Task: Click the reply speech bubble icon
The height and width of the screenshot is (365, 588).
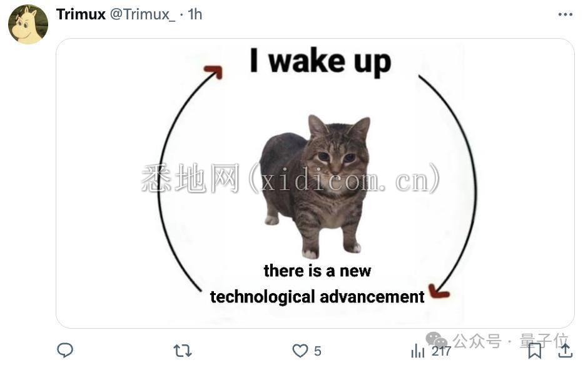Action: [65, 351]
